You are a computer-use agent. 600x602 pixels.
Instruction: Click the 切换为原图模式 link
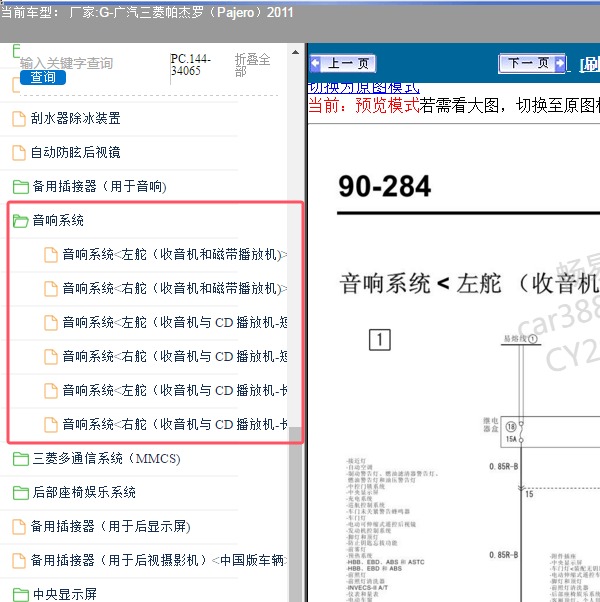[364, 88]
